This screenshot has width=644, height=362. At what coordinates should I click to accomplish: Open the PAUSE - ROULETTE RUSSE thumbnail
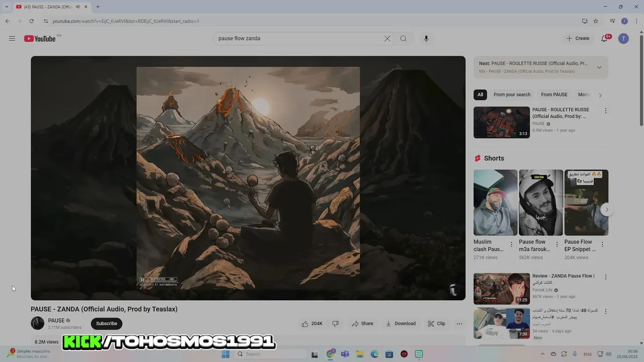502,122
